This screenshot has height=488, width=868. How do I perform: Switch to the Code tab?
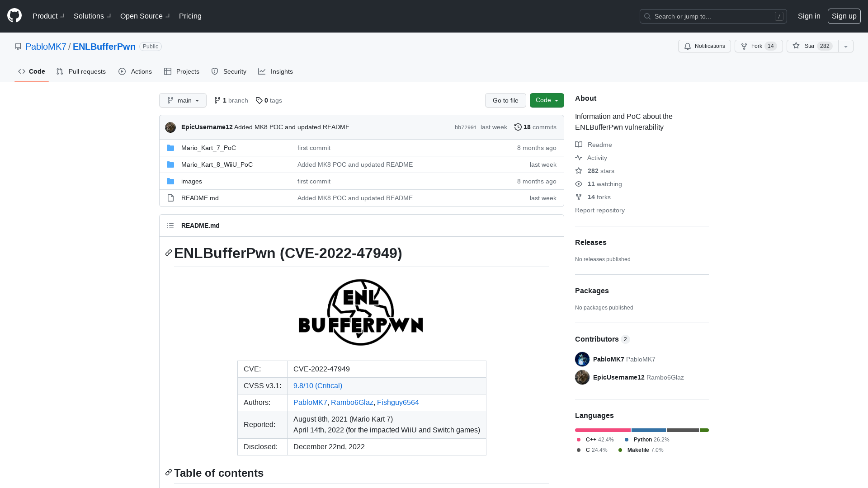point(32,71)
